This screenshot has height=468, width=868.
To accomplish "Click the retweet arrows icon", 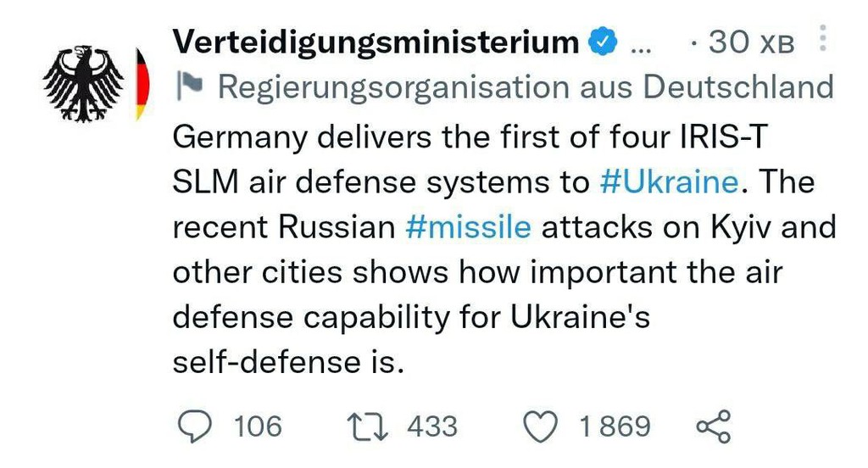I will tap(369, 426).
